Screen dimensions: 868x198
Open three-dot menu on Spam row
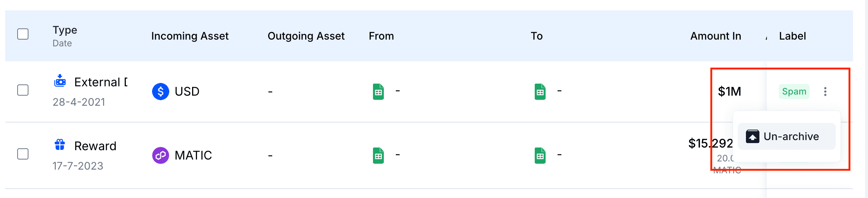(825, 92)
